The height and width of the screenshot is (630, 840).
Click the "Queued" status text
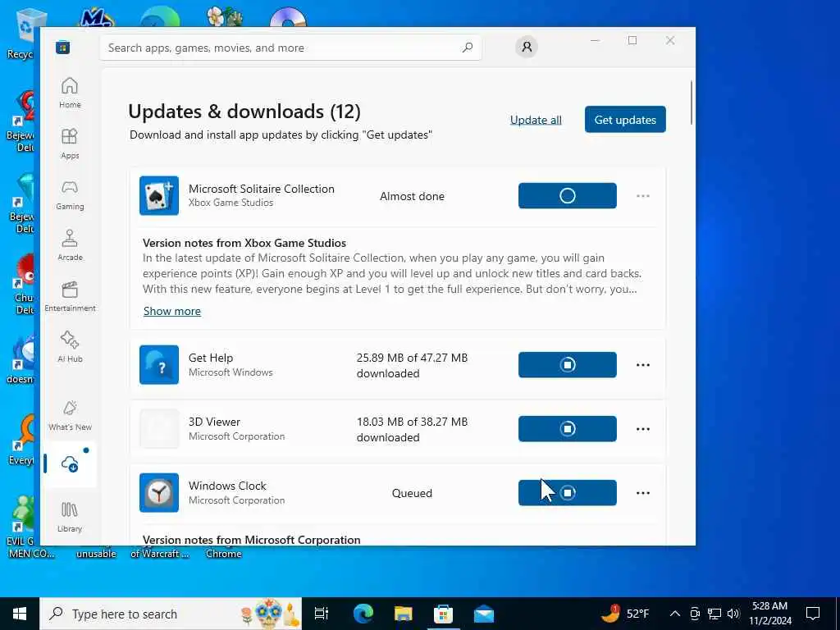(x=412, y=493)
